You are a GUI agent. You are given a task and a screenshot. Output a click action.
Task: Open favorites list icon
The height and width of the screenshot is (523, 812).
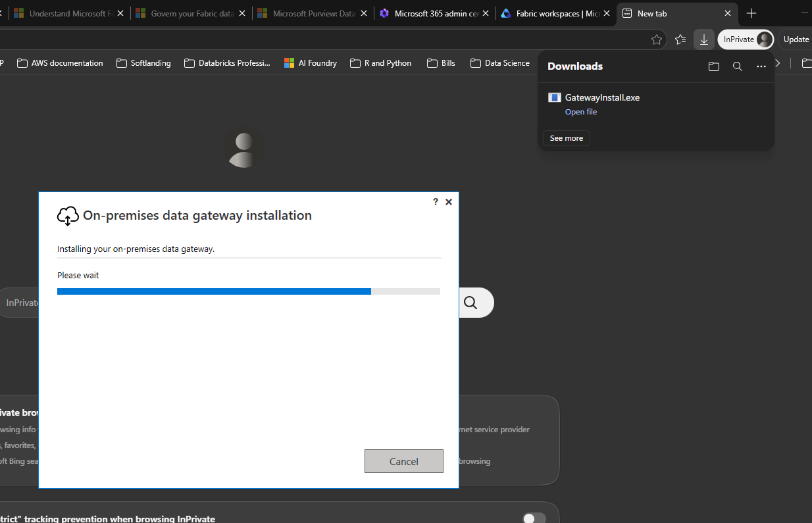(680, 39)
